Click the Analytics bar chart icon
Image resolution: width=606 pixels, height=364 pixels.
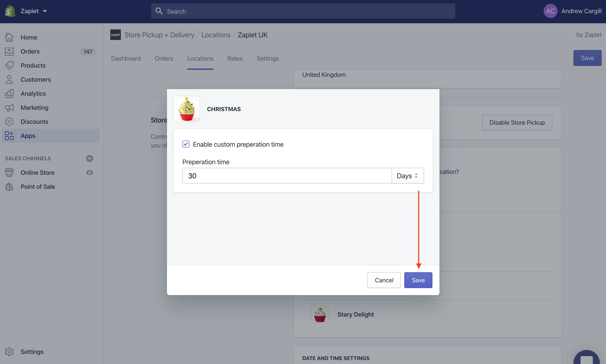tap(9, 94)
